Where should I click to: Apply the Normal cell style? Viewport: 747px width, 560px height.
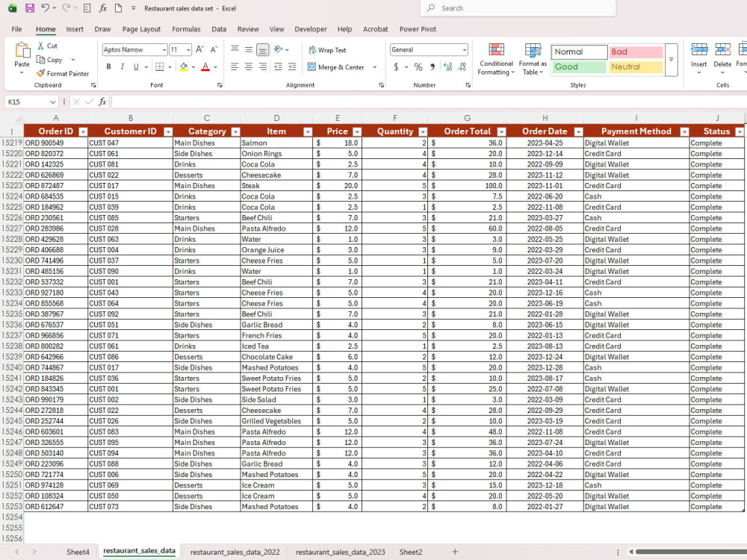tap(579, 52)
